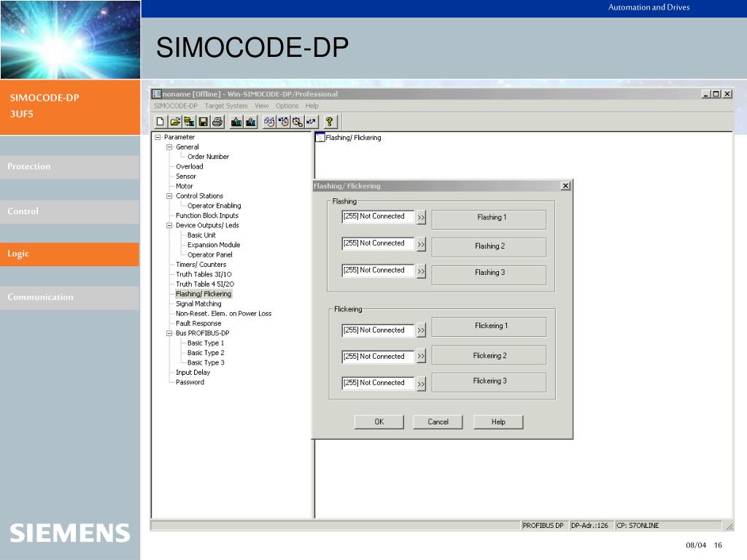Click the online/offline connection arrows icon
Screen dimensions: 747x560
coord(311,122)
